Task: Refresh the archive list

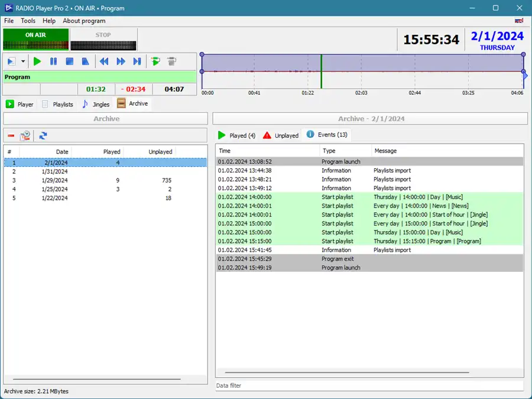Action: pos(43,136)
